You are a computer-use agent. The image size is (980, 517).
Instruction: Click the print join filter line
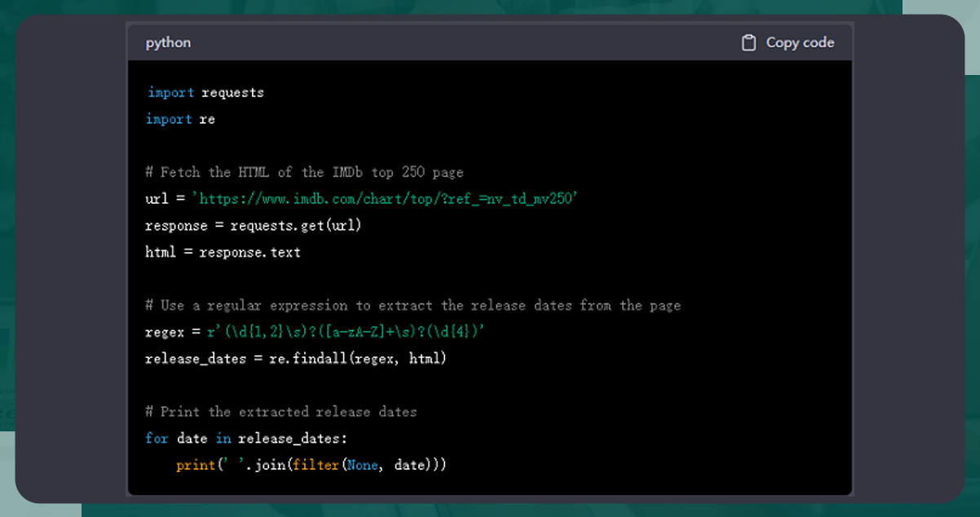(x=311, y=465)
